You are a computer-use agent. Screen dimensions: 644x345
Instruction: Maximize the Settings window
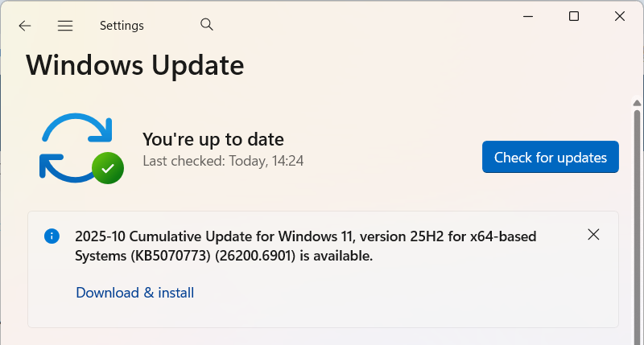[x=574, y=16]
